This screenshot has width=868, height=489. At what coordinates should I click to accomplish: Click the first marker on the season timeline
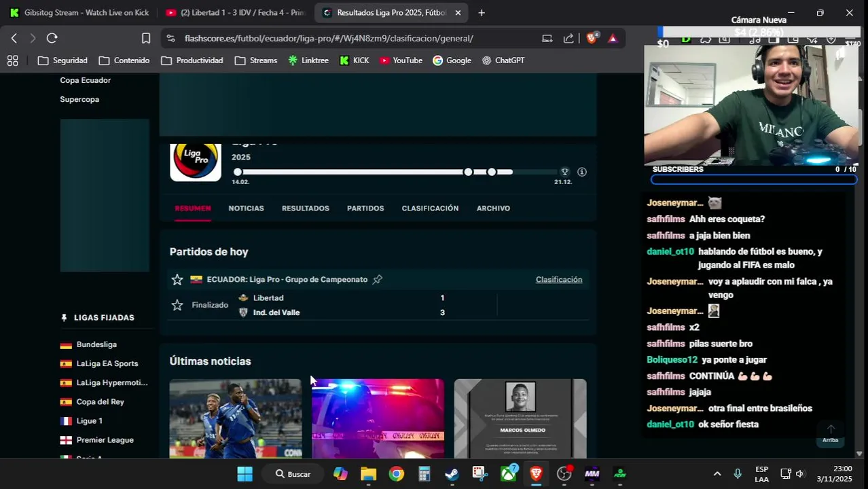[238, 172]
